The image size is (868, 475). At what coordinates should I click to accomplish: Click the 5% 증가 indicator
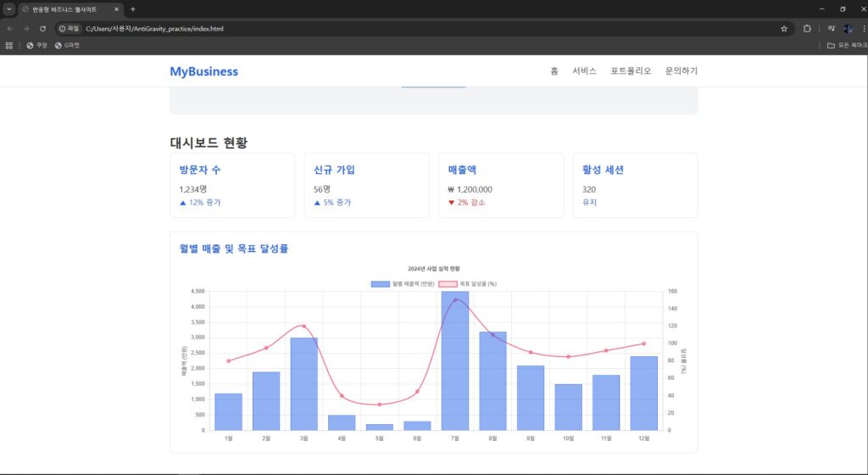click(332, 203)
